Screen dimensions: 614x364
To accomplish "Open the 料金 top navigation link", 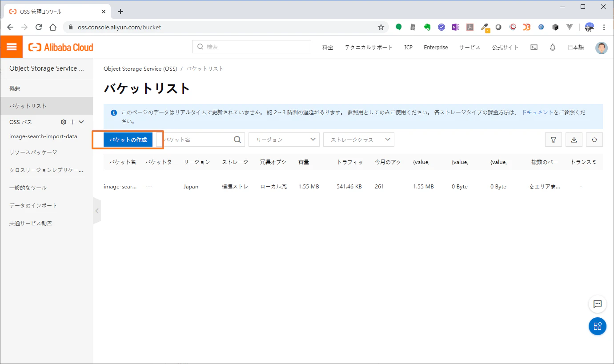I will (328, 47).
